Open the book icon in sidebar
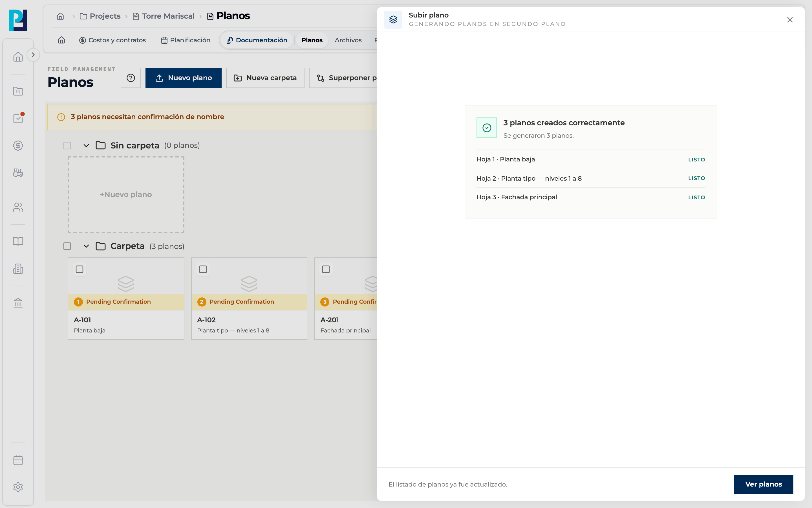Viewport: 812px width, 508px height. pos(18,242)
